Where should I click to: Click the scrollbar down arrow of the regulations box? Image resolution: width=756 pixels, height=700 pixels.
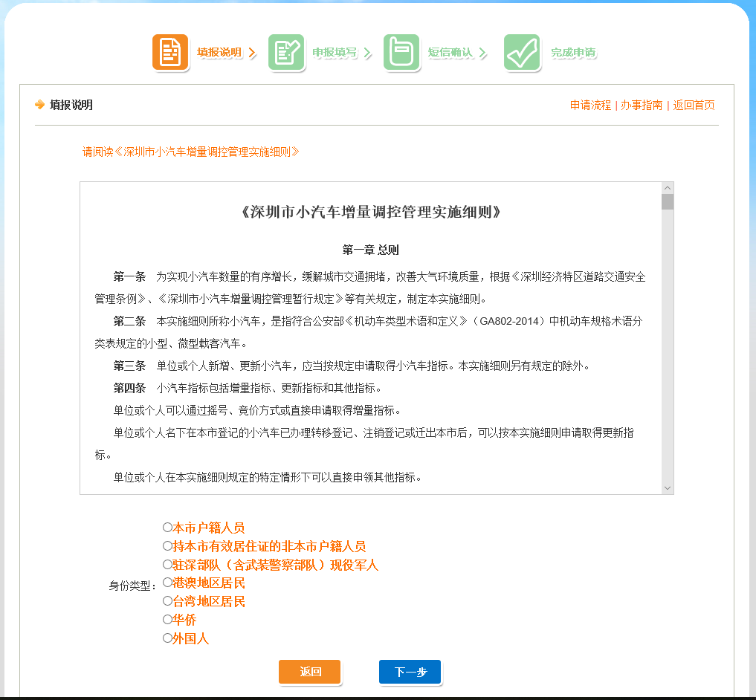pos(667,488)
